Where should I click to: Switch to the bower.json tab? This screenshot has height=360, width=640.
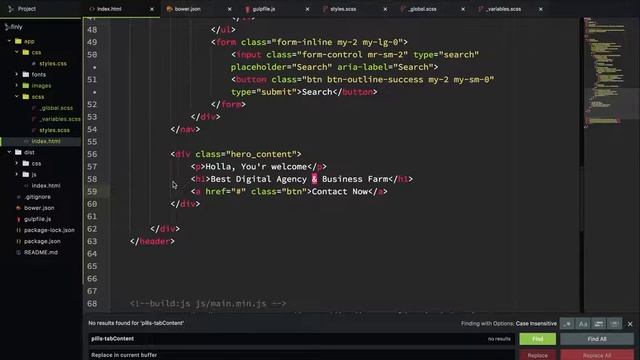point(198,9)
